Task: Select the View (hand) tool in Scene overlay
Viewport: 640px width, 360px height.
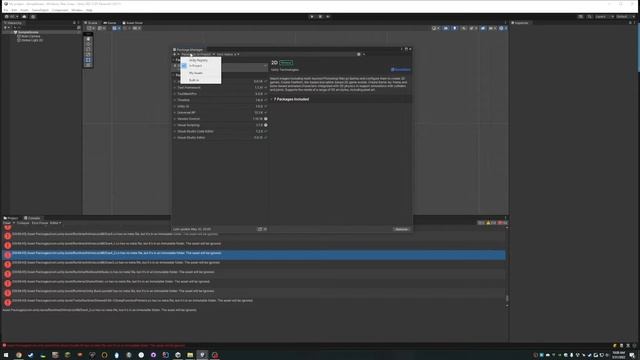Action: 88,39
